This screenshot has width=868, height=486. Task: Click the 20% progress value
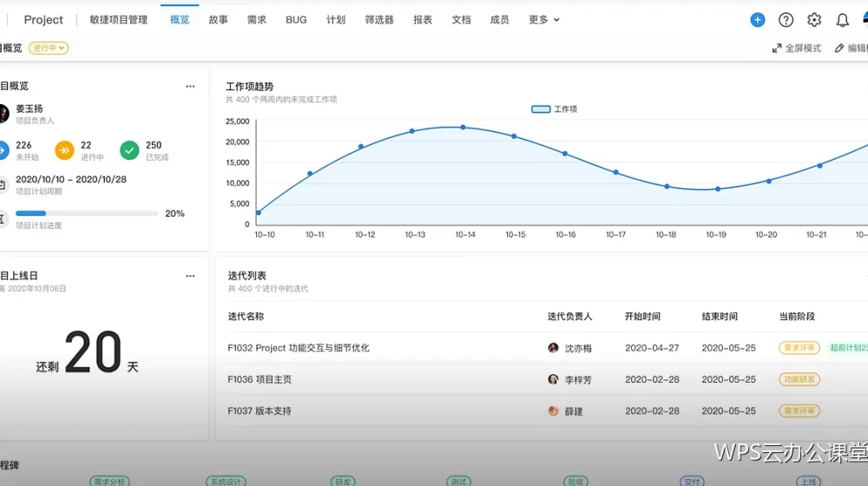point(174,213)
